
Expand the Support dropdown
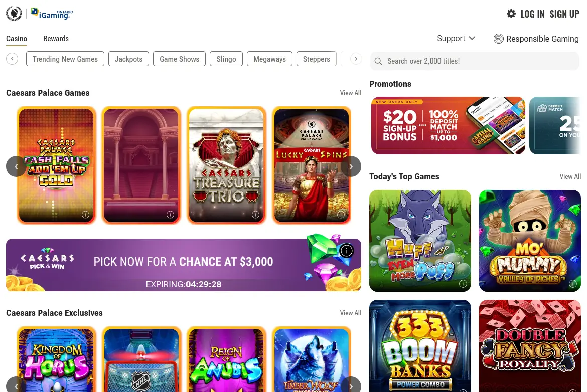click(456, 38)
